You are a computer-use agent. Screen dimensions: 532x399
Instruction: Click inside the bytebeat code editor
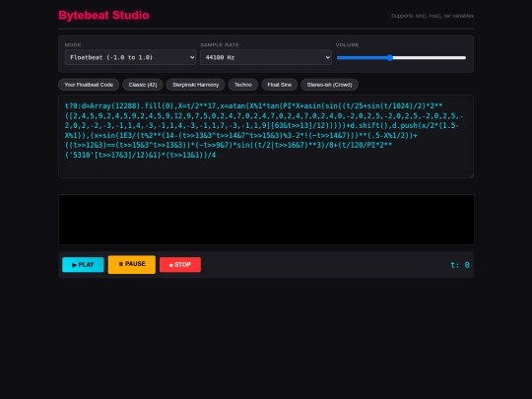coord(266,136)
